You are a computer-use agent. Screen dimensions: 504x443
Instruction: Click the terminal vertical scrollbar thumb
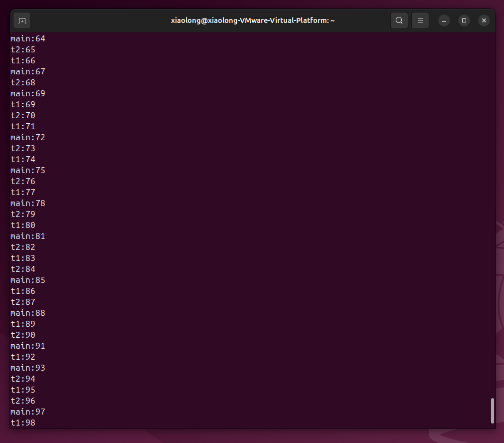click(x=493, y=411)
